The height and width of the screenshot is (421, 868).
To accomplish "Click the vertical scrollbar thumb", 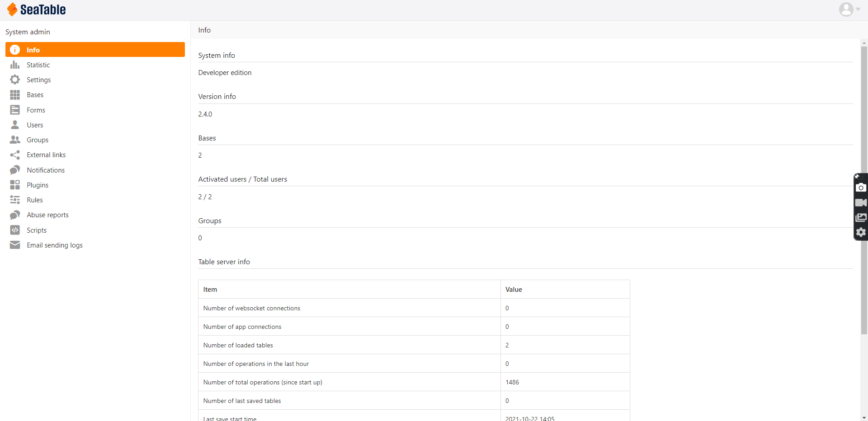I will [x=864, y=190].
